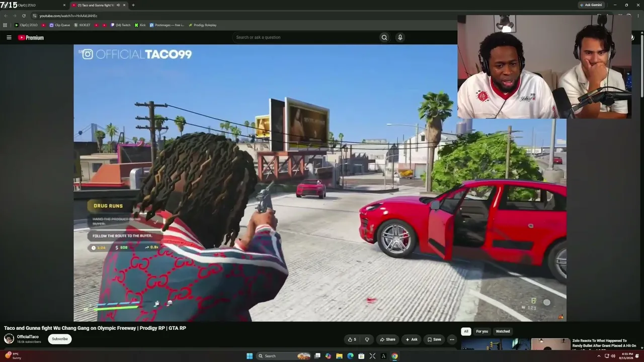Open the Copilot app on the taskbar
Screen dimensions: 644x362
328,356
